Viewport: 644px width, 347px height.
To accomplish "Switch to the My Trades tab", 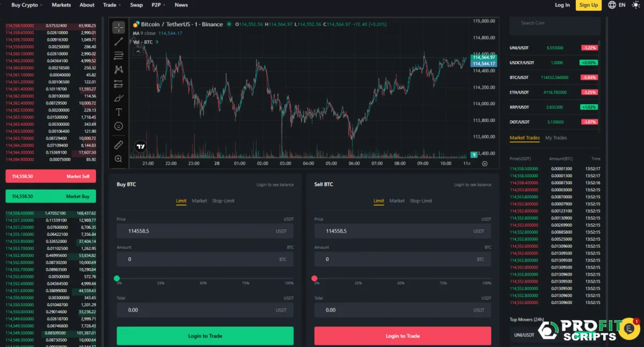I will [x=556, y=138].
